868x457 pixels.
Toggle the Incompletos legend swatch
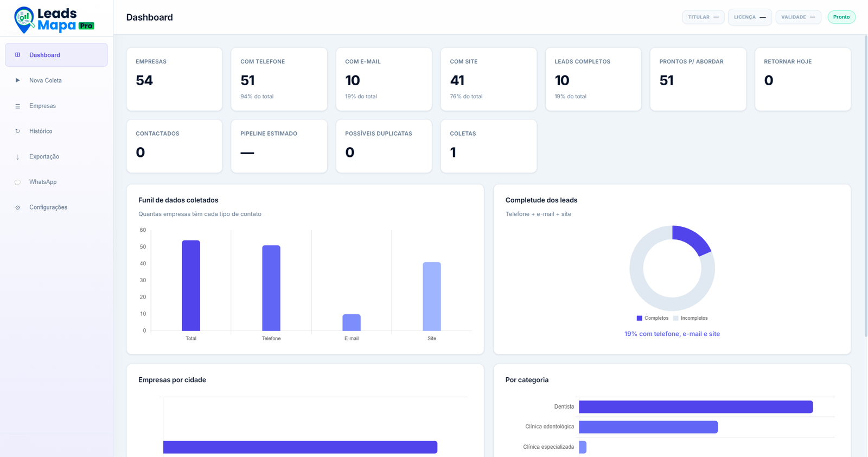(x=675, y=318)
